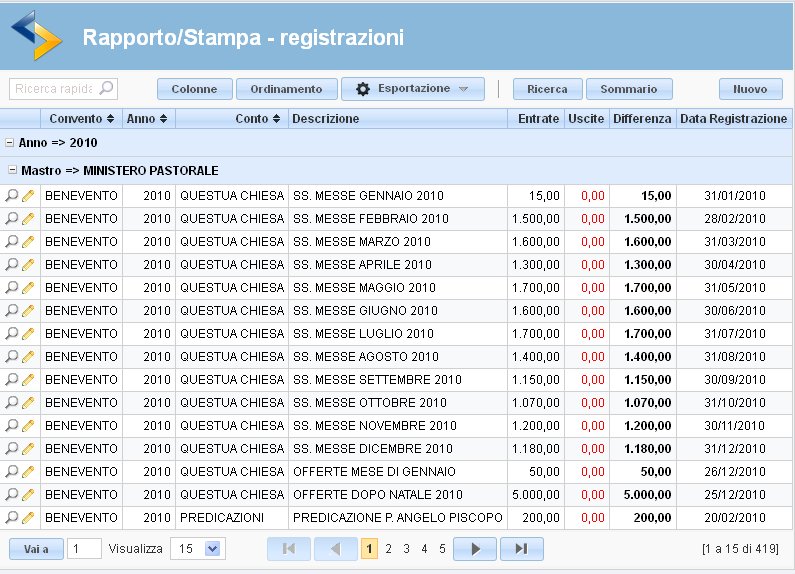Viewport: 795px width, 574px height.
Task: Select current page 1 indicator
Action: tap(369, 549)
